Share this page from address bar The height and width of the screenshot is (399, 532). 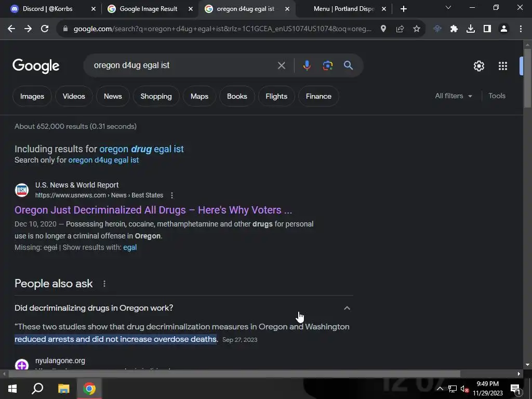[400, 29]
